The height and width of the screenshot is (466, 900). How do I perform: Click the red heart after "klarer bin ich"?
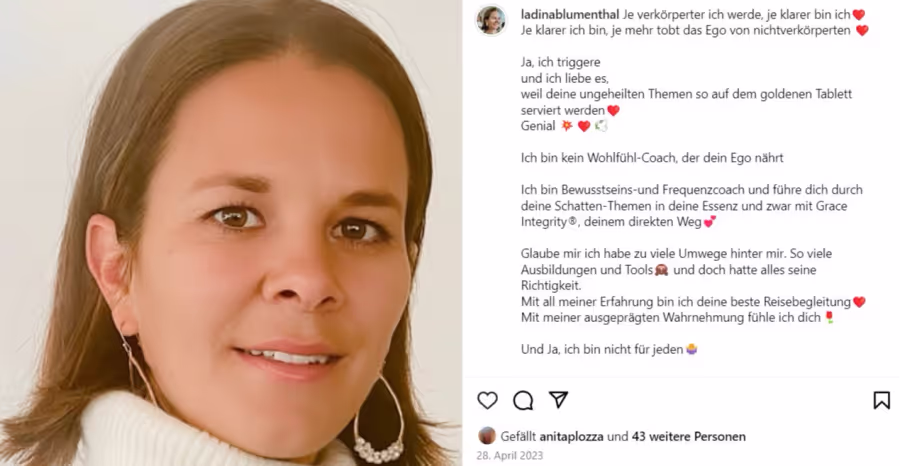[859, 15]
